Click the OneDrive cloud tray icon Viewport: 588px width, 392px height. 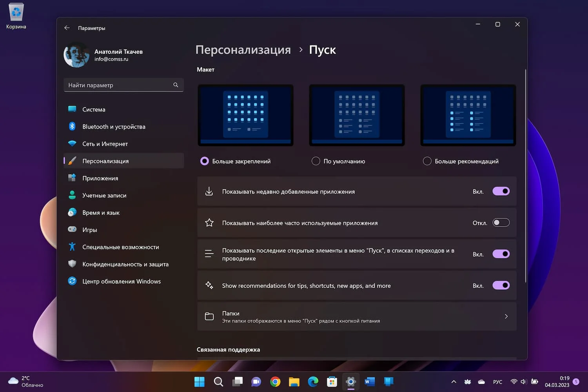(481, 382)
